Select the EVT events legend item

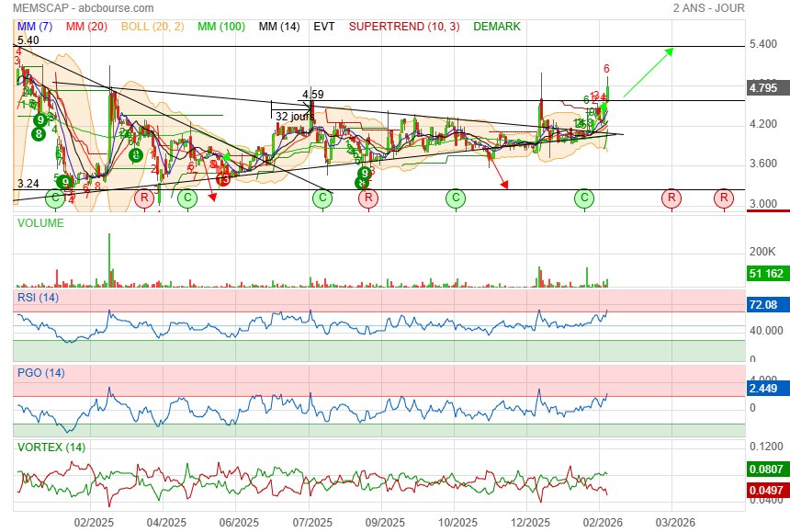click(x=324, y=27)
